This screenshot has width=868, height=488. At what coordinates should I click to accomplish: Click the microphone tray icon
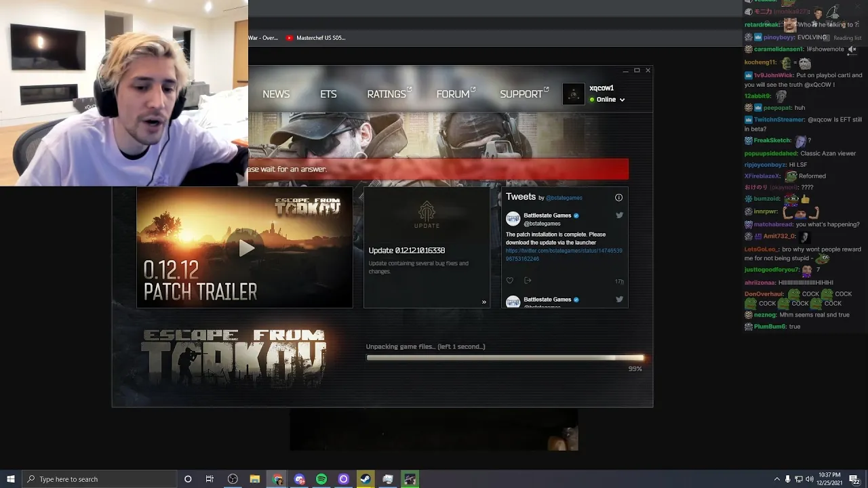point(787,479)
